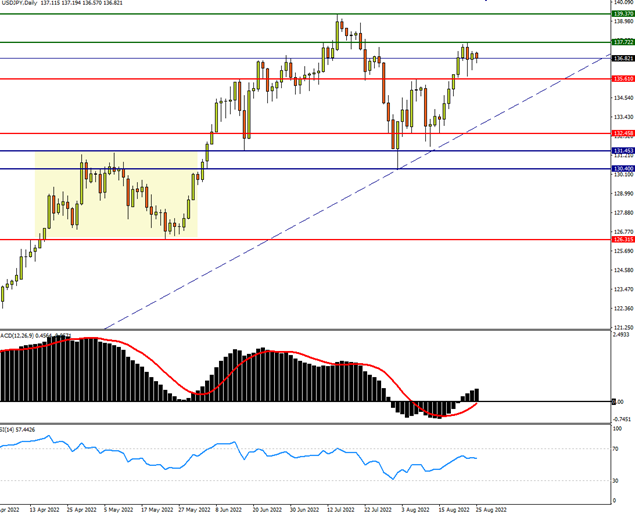Select the blue 130.400 level label
Viewport: 635px width, 514px height.
[x=622, y=169]
